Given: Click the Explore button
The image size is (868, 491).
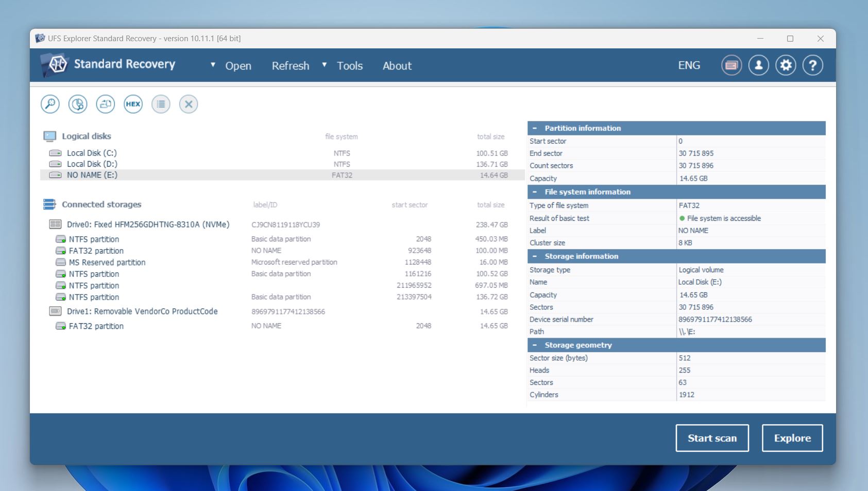Looking at the screenshot, I should pyautogui.click(x=792, y=438).
